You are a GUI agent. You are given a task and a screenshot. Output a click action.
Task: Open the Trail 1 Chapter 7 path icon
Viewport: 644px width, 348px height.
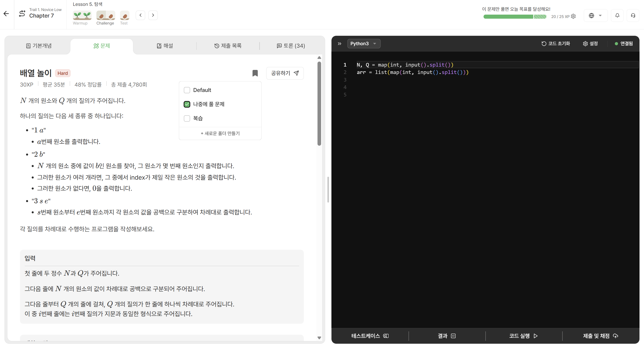pyautogui.click(x=22, y=13)
